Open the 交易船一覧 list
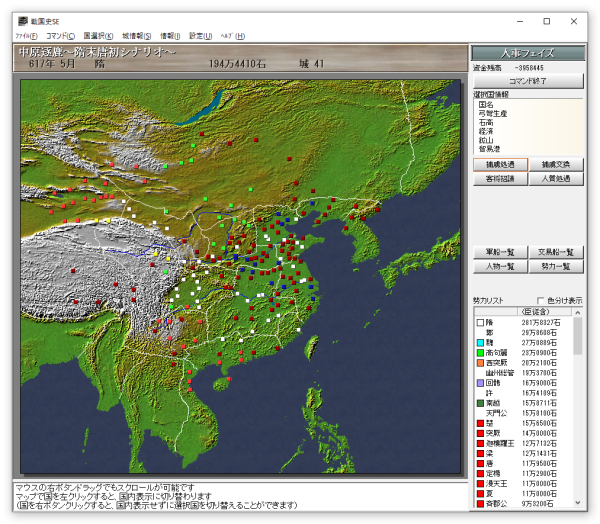The height and width of the screenshot is (524, 600). coord(555,253)
